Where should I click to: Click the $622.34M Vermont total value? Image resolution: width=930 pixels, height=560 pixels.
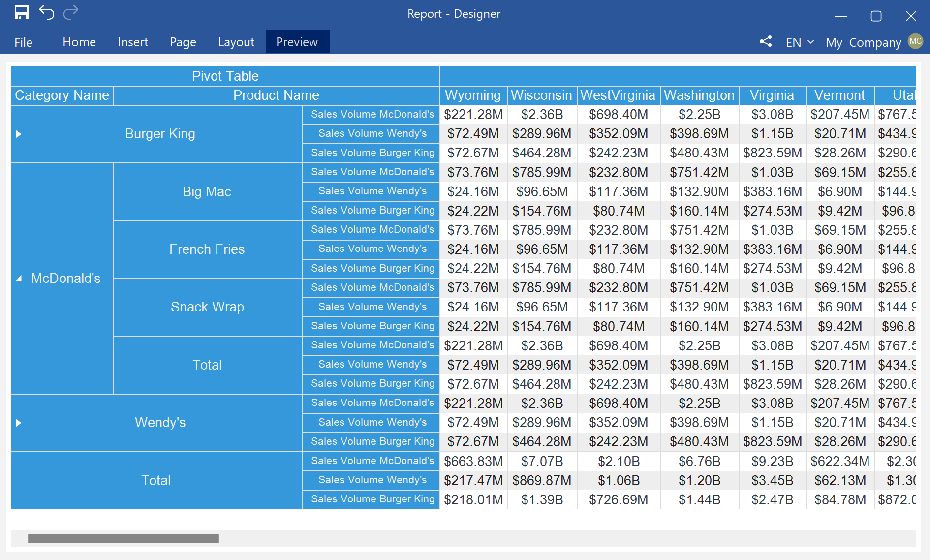(840, 462)
